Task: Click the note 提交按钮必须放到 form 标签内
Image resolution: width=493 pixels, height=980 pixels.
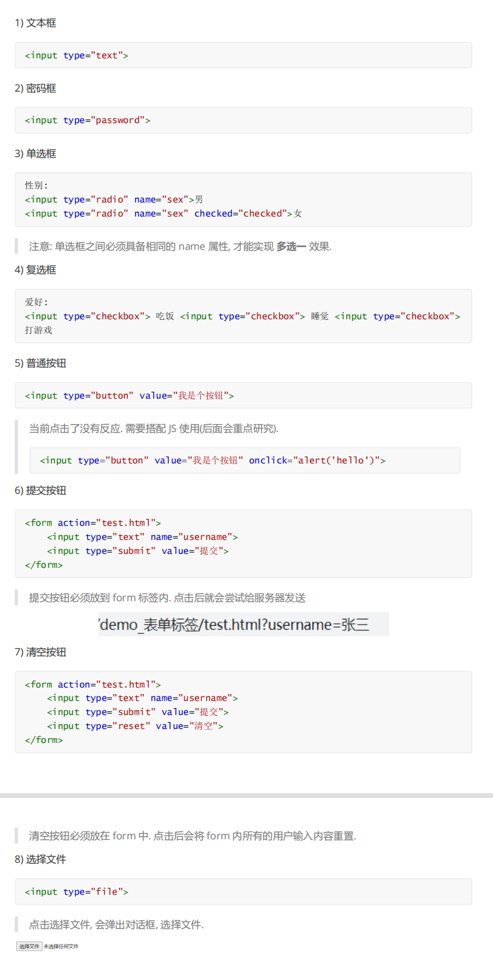Action: click(x=167, y=598)
